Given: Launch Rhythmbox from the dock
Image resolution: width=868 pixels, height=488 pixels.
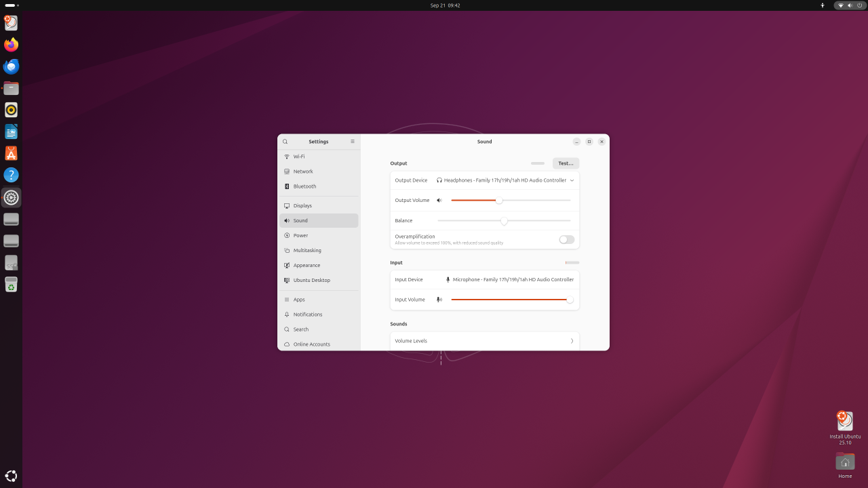Looking at the screenshot, I should (x=11, y=110).
